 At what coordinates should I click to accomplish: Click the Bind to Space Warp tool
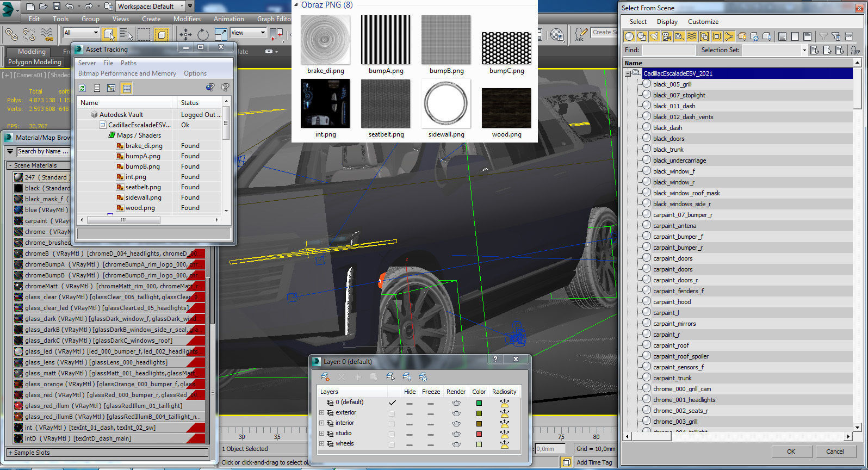47,34
